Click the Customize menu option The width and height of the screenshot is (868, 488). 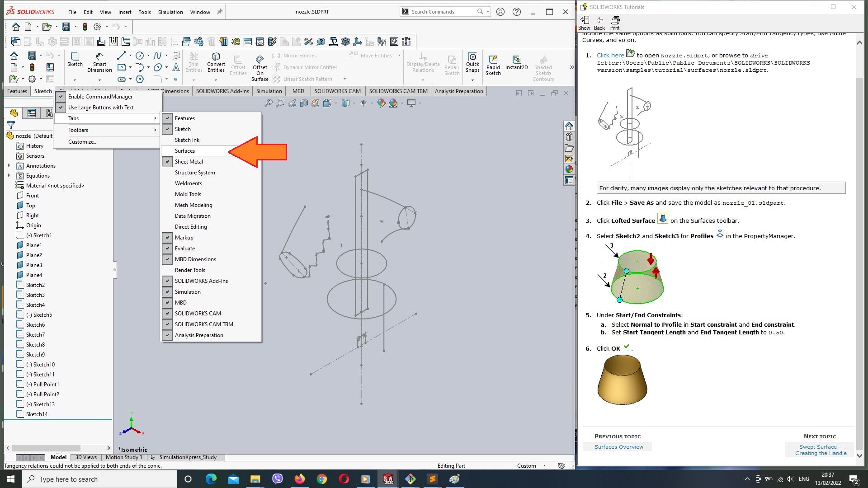[83, 142]
